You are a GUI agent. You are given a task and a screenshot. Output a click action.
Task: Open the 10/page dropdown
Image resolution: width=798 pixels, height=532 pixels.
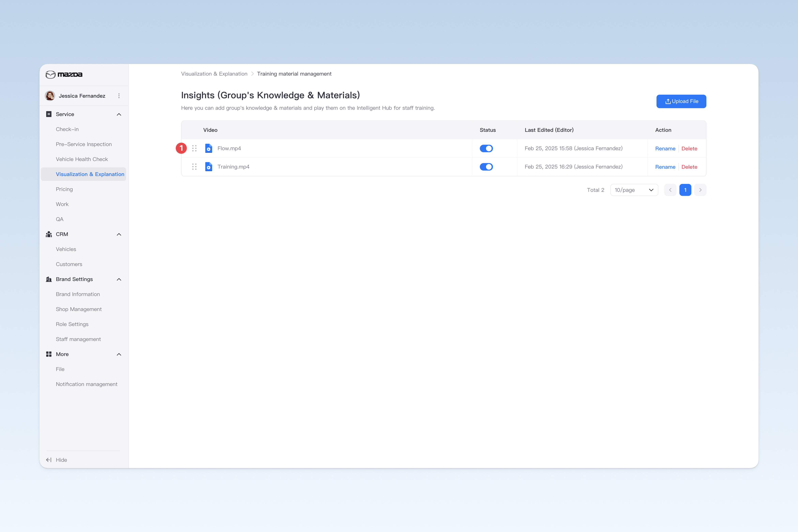pyautogui.click(x=634, y=190)
